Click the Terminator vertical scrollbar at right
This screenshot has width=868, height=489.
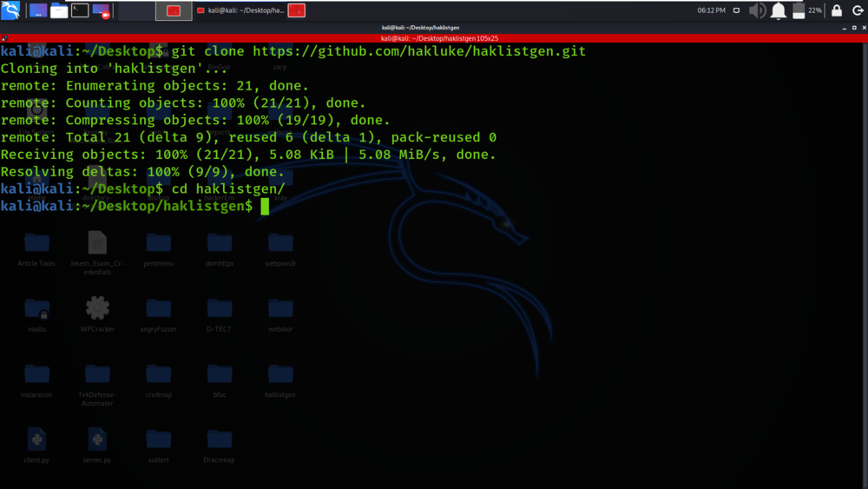tap(865, 266)
